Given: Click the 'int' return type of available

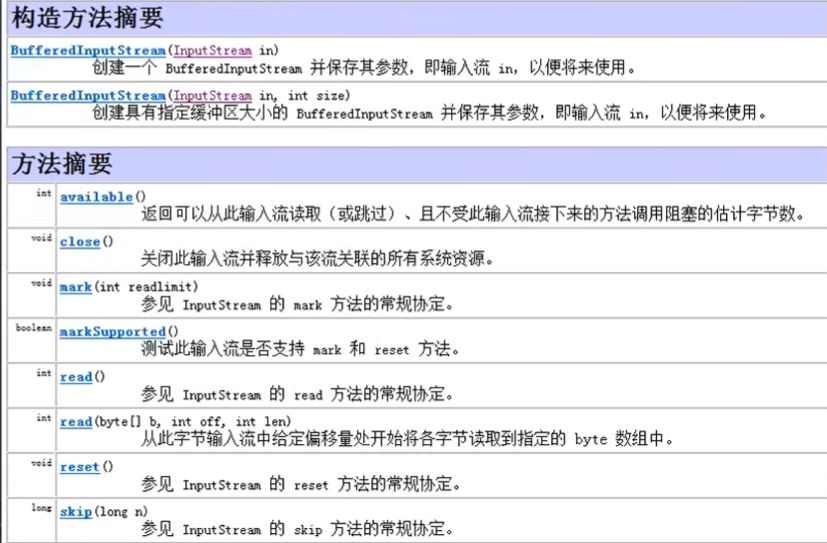Looking at the screenshot, I should coord(44,193).
